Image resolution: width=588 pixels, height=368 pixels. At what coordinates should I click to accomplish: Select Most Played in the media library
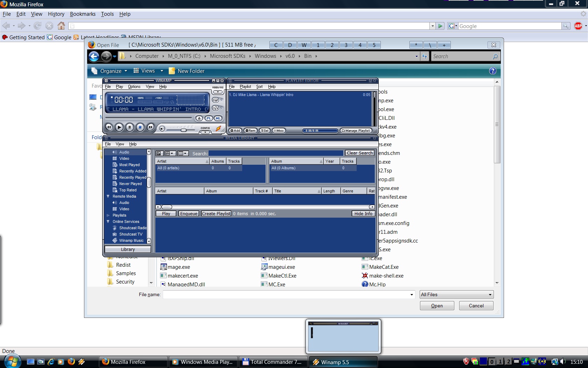click(x=129, y=165)
